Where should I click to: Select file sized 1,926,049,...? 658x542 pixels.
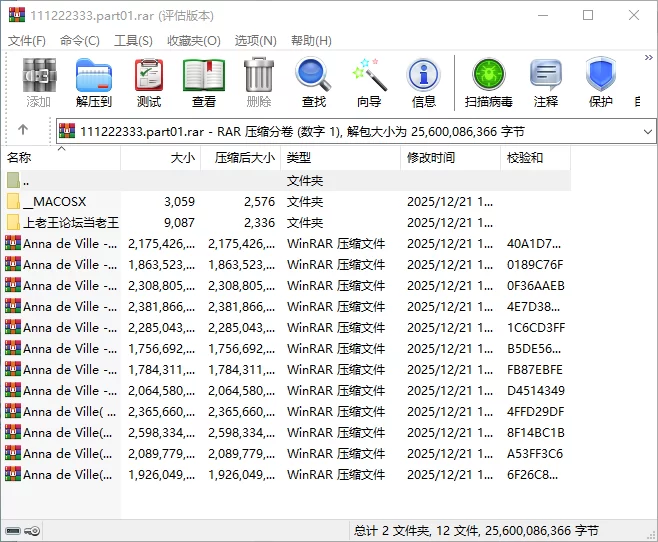[287, 474]
